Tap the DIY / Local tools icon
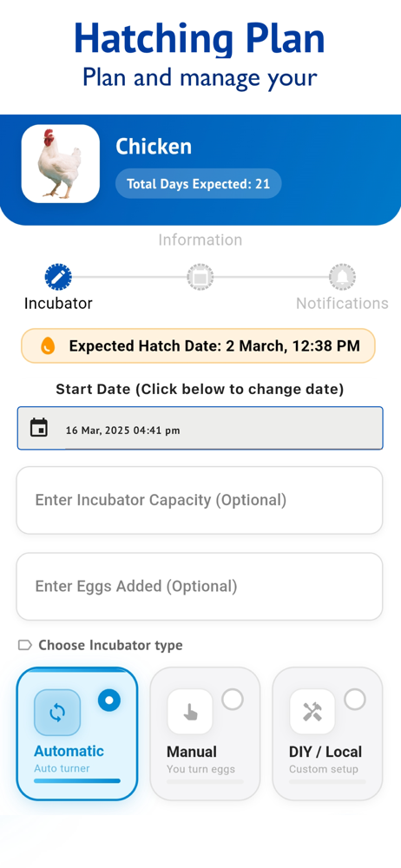401x868 pixels. pos(312,712)
